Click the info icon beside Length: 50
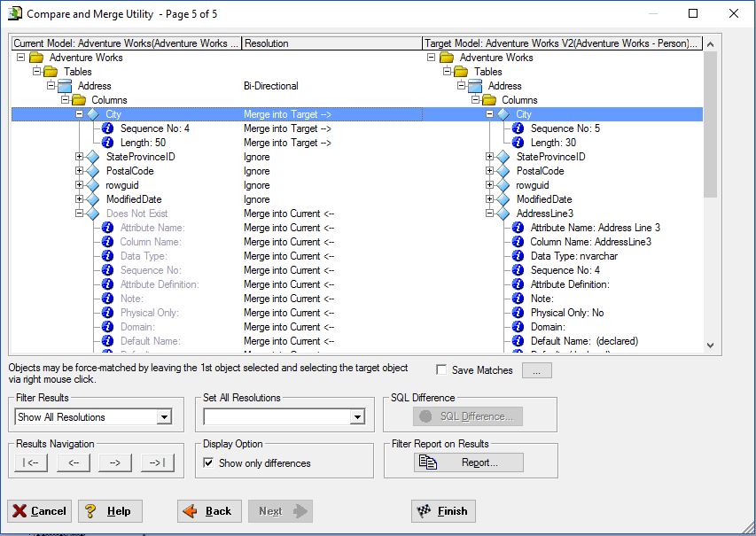The width and height of the screenshot is (756, 536). coord(108,143)
